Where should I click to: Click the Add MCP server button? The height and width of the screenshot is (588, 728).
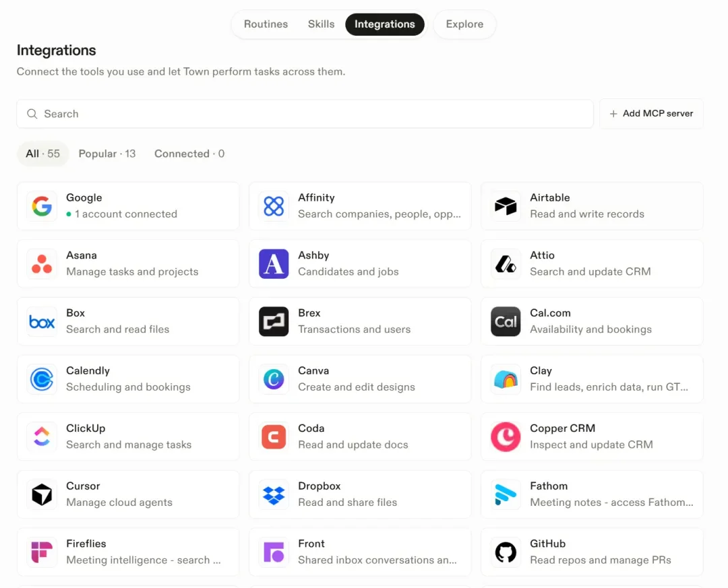[x=651, y=114]
